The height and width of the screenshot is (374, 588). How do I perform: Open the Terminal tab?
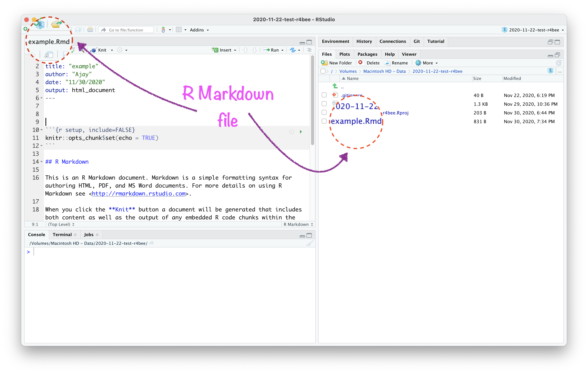pyautogui.click(x=62, y=235)
